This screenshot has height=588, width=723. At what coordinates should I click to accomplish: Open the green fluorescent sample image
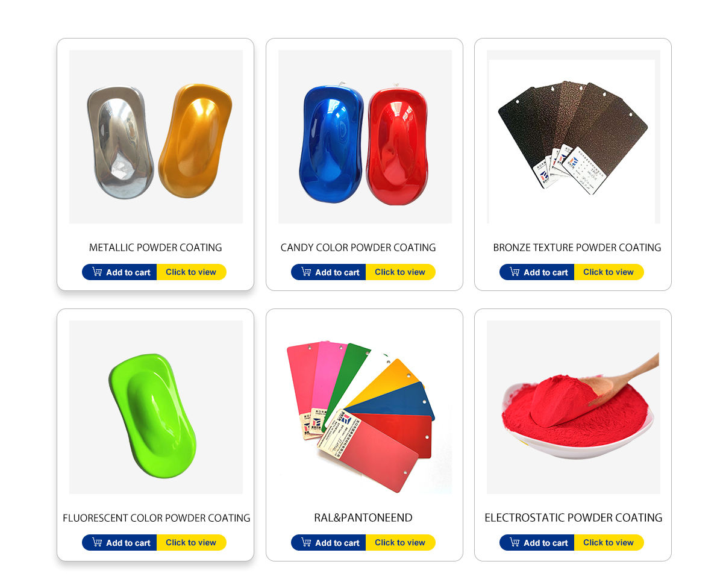click(156, 407)
